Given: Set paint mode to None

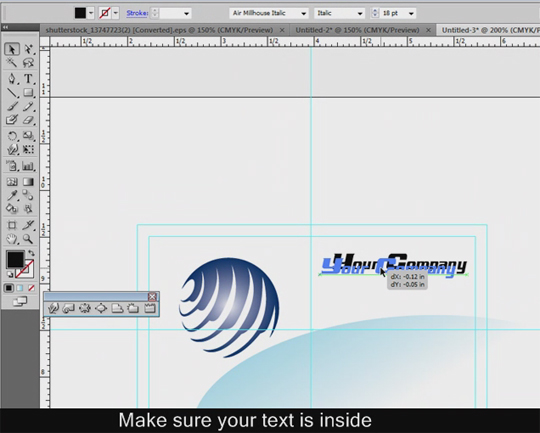Looking at the screenshot, I should 31,288.
